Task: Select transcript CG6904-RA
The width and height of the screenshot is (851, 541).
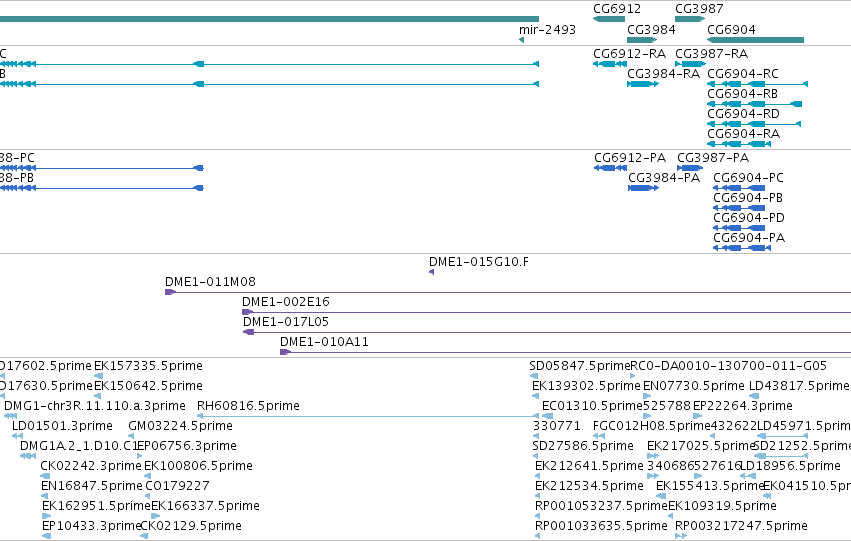Action: [x=739, y=144]
